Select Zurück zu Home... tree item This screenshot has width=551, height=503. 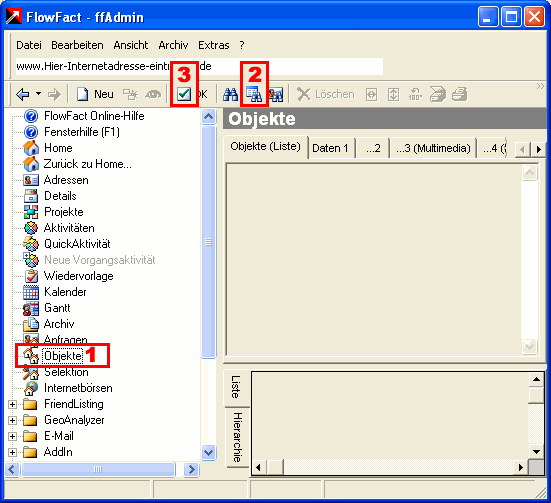(x=87, y=164)
